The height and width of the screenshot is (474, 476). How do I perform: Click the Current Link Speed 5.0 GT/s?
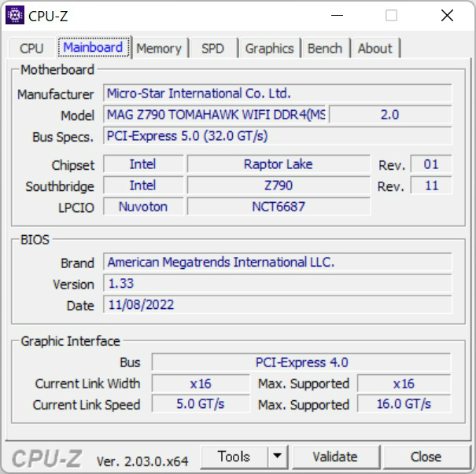(201, 404)
